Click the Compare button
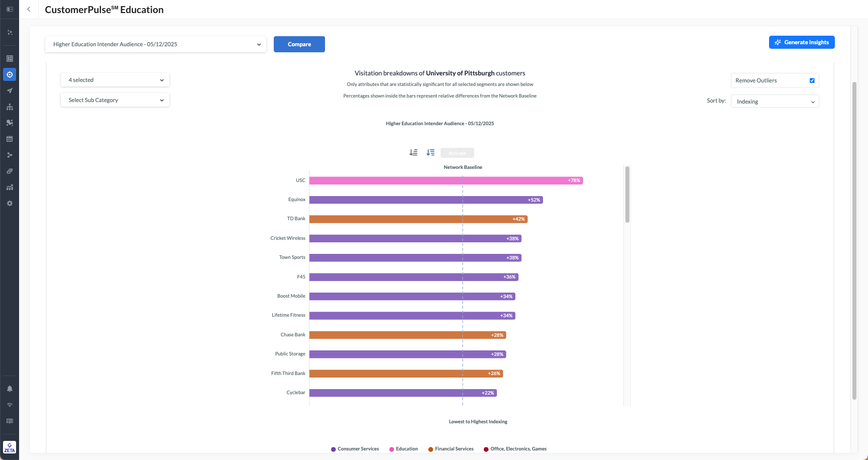Image resolution: width=868 pixels, height=460 pixels. [299, 44]
